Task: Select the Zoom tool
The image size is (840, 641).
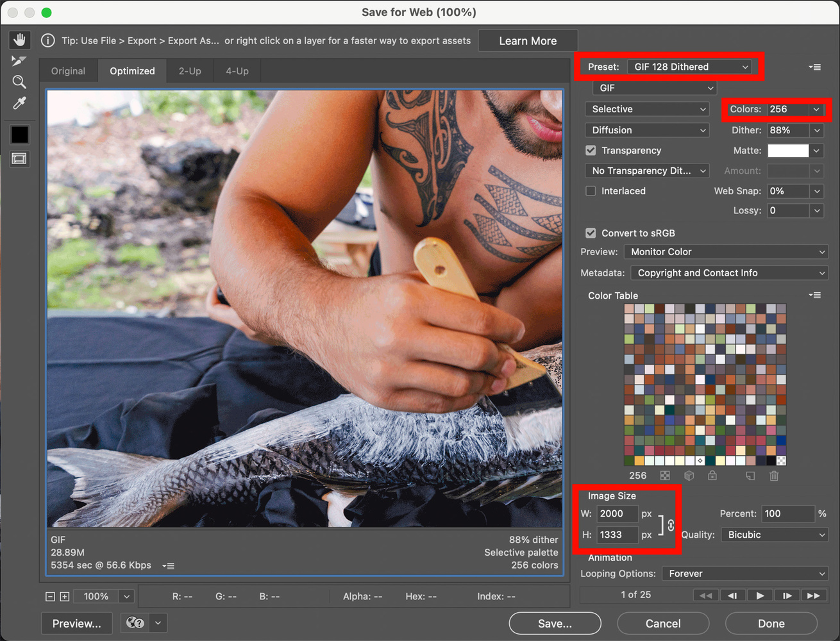Action: pyautogui.click(x=19, y=82)
